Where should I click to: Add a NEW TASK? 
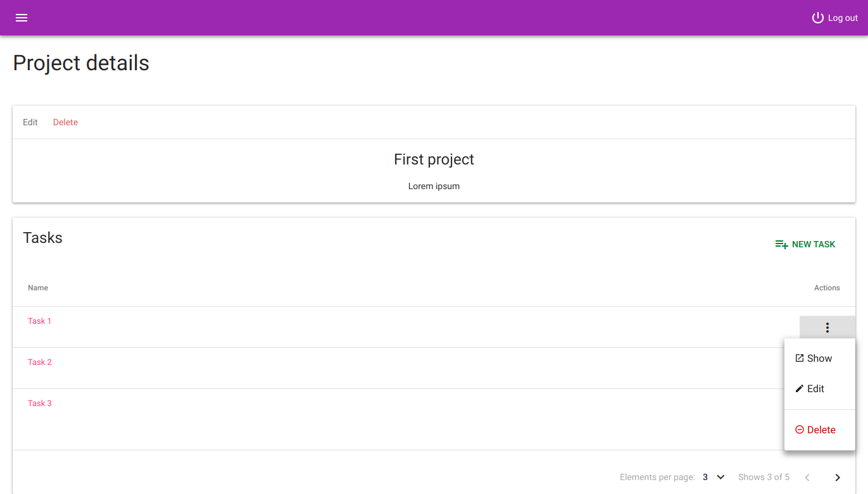coord(805,244)
